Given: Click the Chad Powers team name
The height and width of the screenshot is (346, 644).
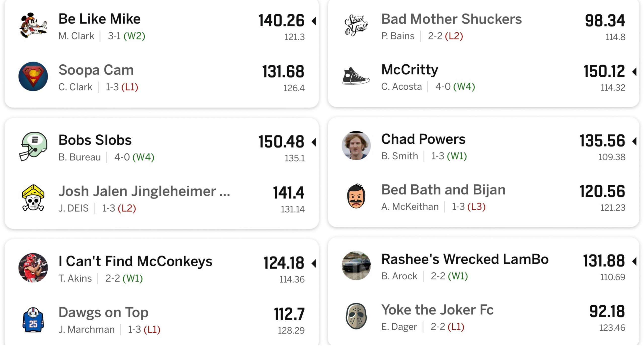Looking at the screenshot, I should tap(423, 139).
